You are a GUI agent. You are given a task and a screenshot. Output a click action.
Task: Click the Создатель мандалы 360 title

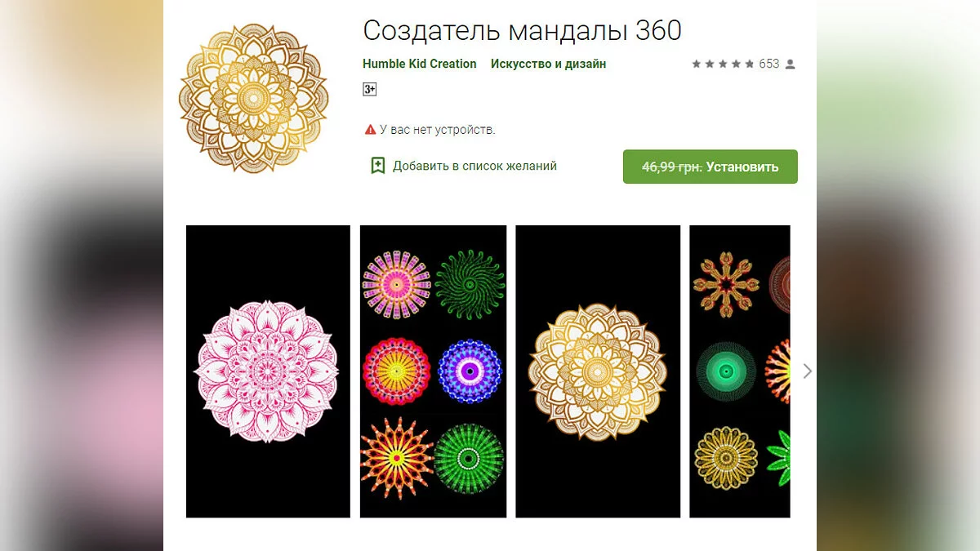pyautogui.click(x=522, y=30)
